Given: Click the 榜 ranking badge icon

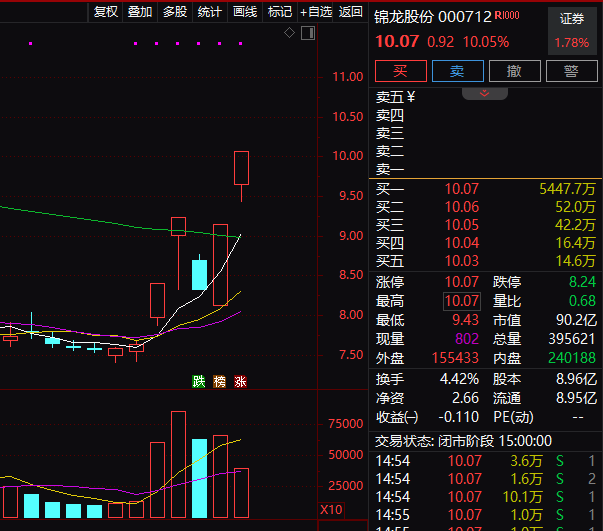Looking at the screenshot, I should (x=219, y=381).
